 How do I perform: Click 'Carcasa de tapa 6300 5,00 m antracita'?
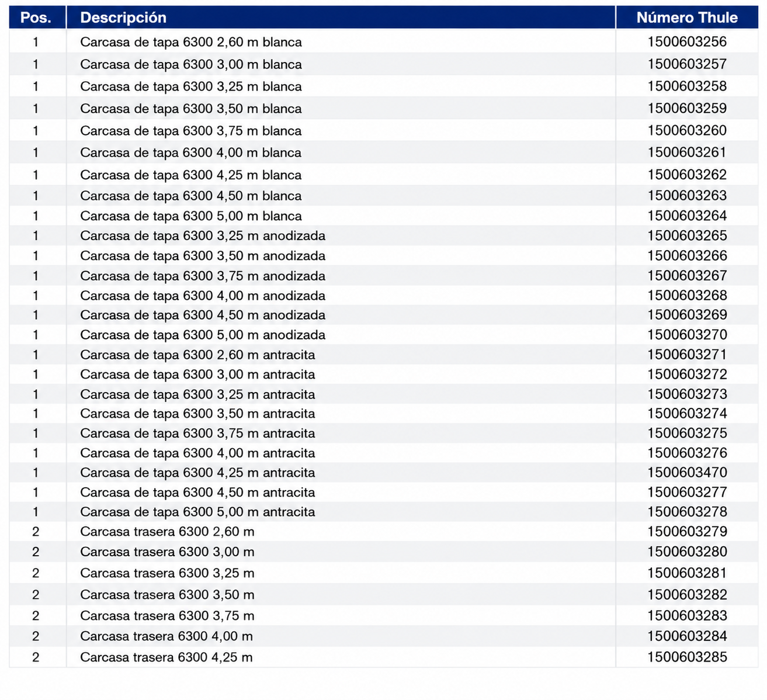click(x=197, y=512)
